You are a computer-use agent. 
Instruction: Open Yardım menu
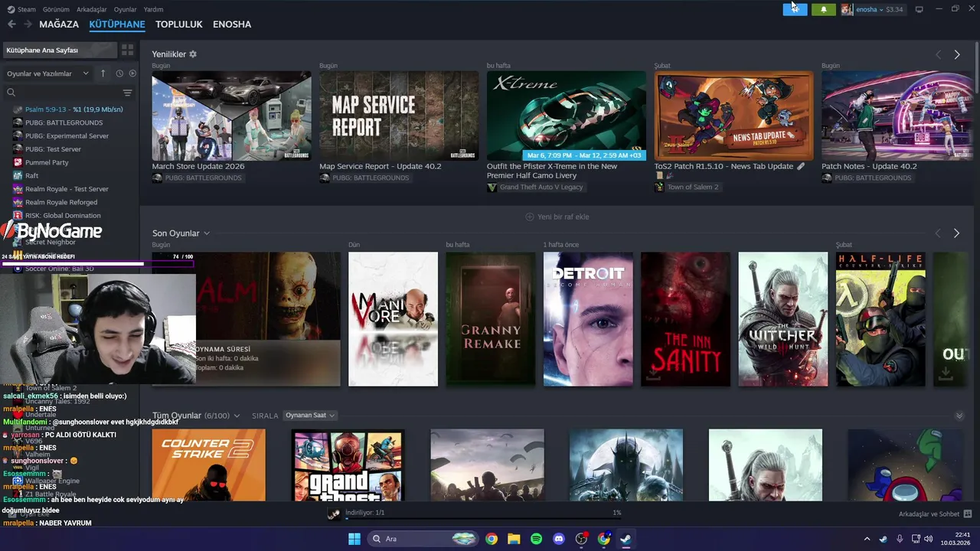(154, 9)
